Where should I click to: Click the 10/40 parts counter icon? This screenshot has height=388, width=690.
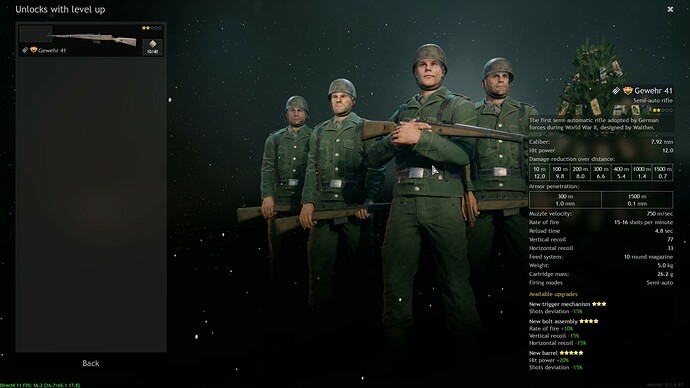pos(152,47)
